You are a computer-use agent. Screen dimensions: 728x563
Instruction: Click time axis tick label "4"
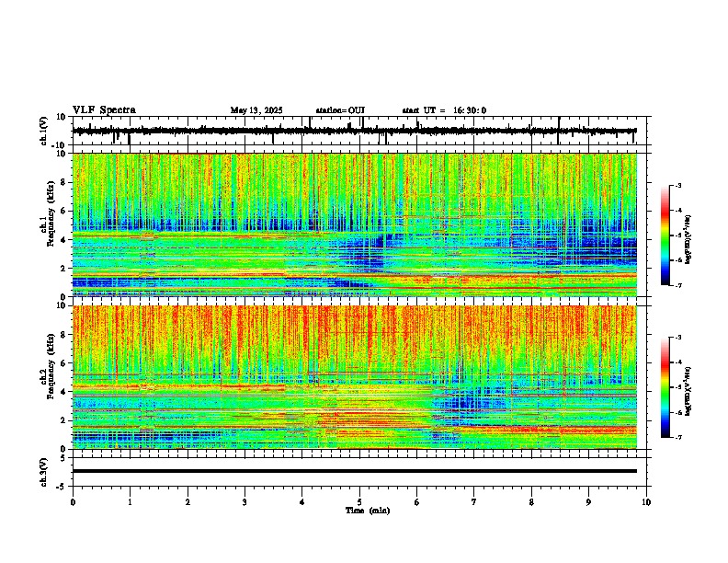tap(302, 502)
